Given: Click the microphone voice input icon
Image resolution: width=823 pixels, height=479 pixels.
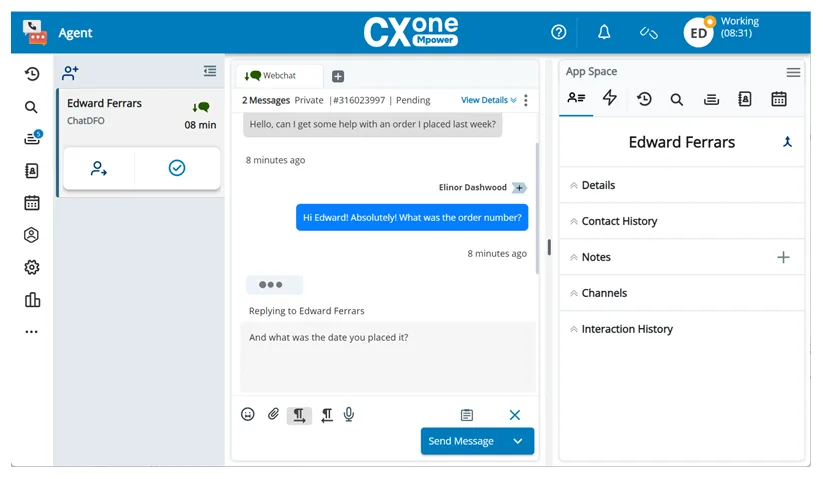Looking at the screenshot, I should click(349, 414).
